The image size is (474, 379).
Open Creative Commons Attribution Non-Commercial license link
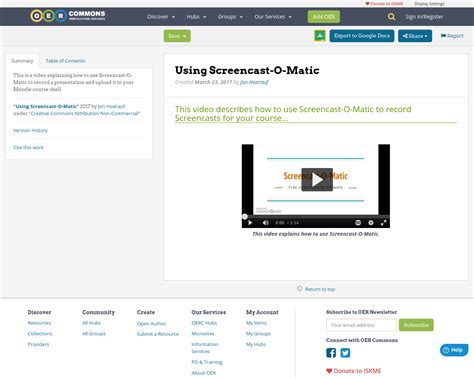84,113
